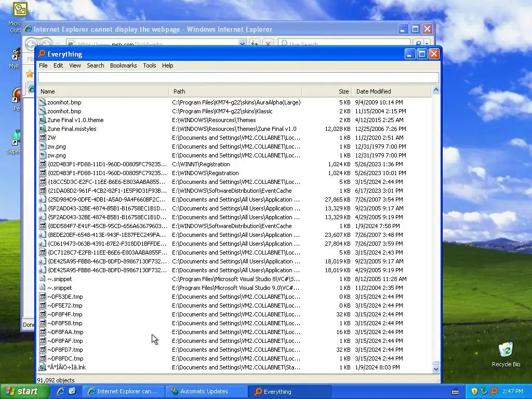This screenshot has height=399, width=532.
Task: Click the E:\WINDOWS\Registration path cell
Action: pos(205,173)
